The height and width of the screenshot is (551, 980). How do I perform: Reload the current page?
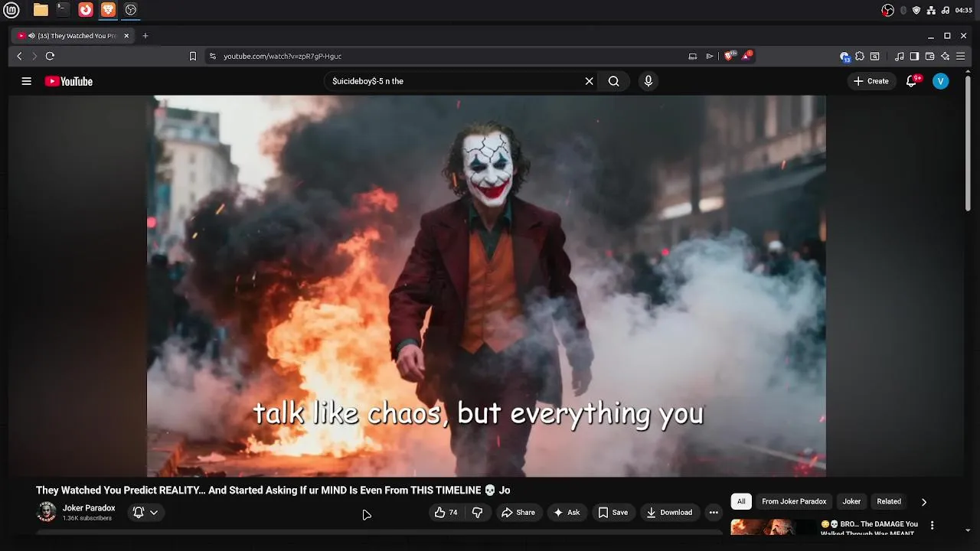(50, 56)
